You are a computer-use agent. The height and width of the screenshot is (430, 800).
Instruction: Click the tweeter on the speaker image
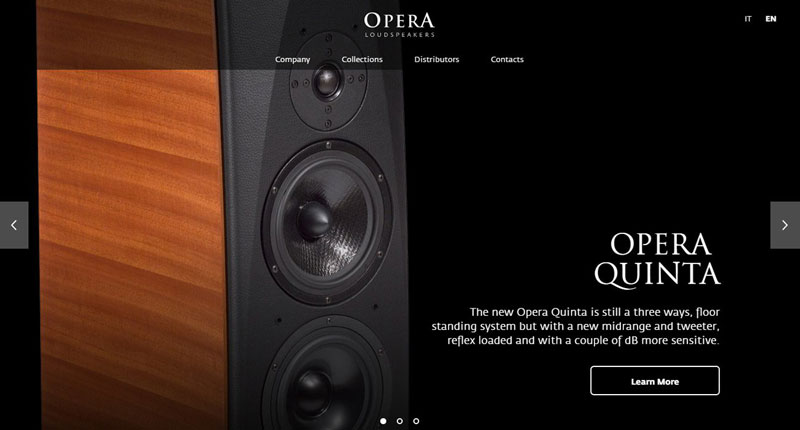(x=328, y=82)
